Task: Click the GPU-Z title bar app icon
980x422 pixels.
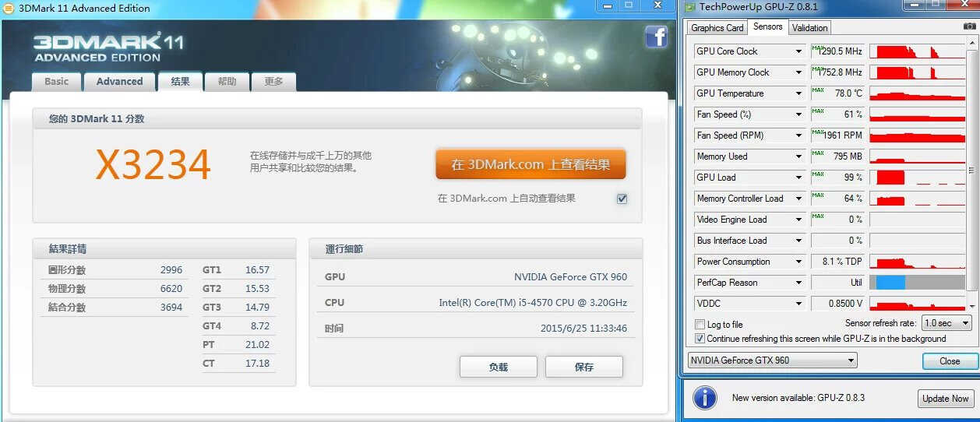Action: point(690,7)
